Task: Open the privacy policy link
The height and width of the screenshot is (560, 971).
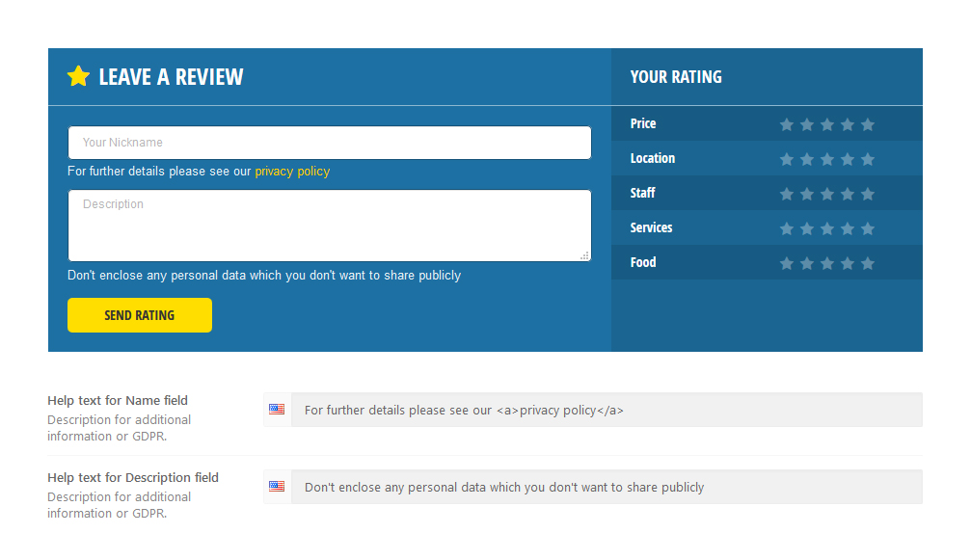Action: [x=292, y=172]
